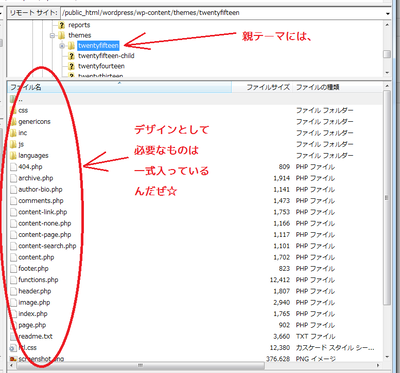Select file content.php
Viewport: 400px width, 373px height.
(x=36, y=257)
